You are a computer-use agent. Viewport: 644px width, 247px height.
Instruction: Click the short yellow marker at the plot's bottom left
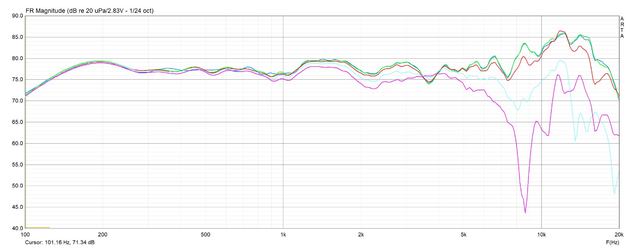[x=37, y=228]
